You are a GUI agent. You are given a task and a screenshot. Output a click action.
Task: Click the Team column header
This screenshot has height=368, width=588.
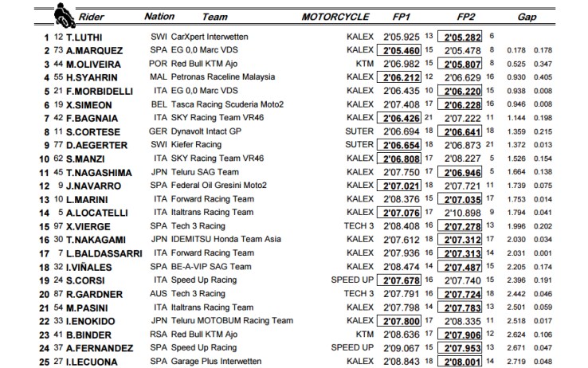[x=214, y=17]
